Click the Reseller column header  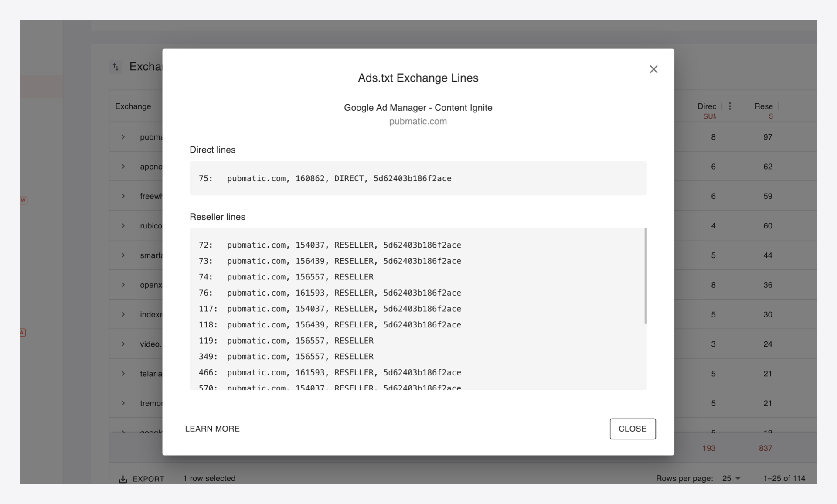point(764,106)
